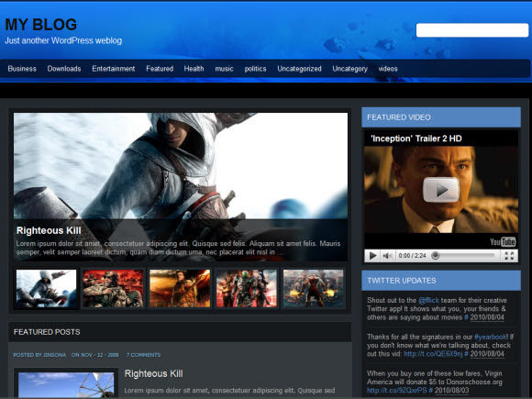Open Righteous Kill title in the slider caption
Image resolution: width=532 pixels, height=399 pixels.
49,231
